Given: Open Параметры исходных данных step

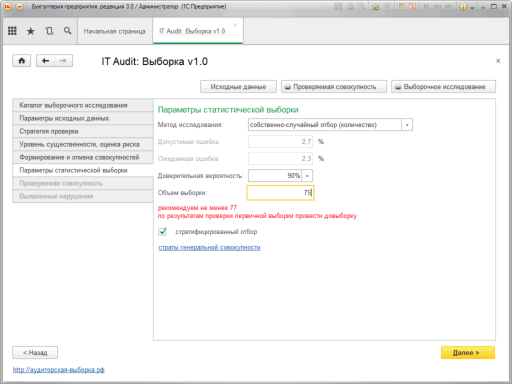Looking at the screenshot, I should coord(83,118).
